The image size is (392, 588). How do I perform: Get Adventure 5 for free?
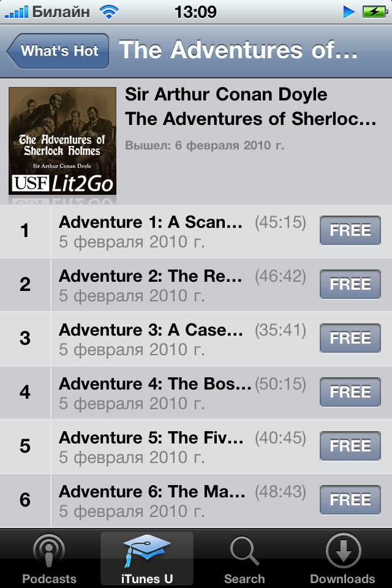(x=350, y=446)
